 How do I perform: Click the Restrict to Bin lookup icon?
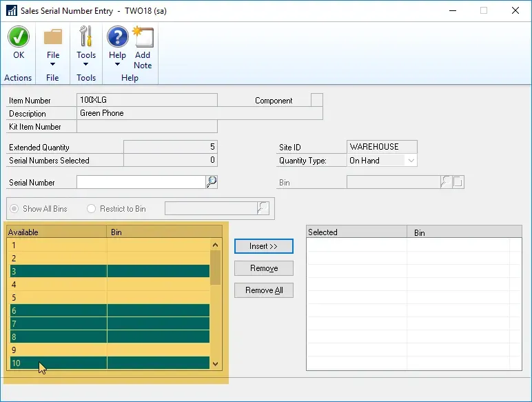click(x=263, y=208)
